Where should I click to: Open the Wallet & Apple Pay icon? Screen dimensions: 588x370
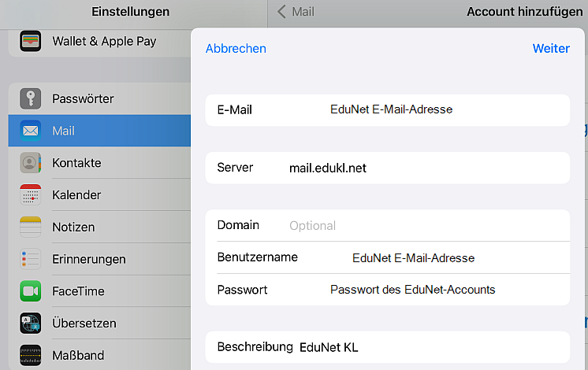[31, 41]
